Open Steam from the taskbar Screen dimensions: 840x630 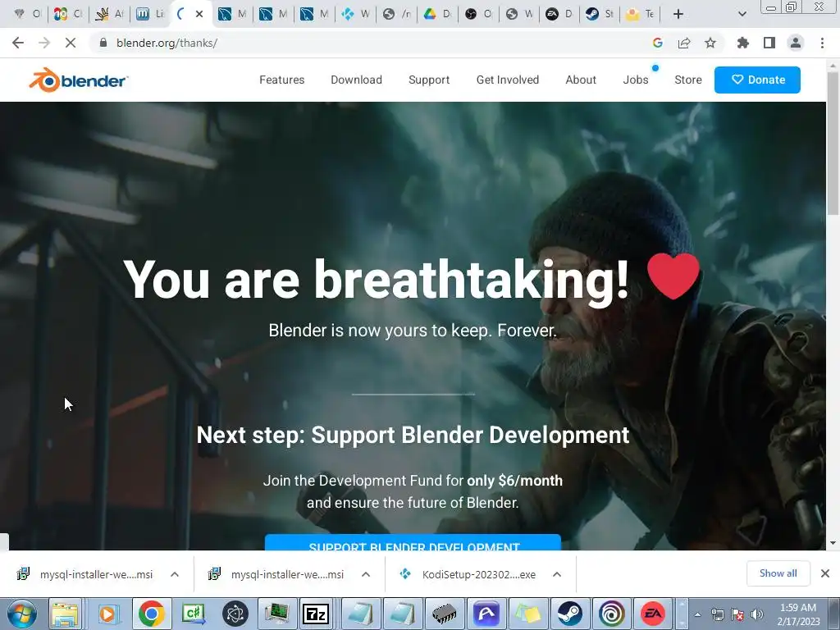click(x=570, y=614)
